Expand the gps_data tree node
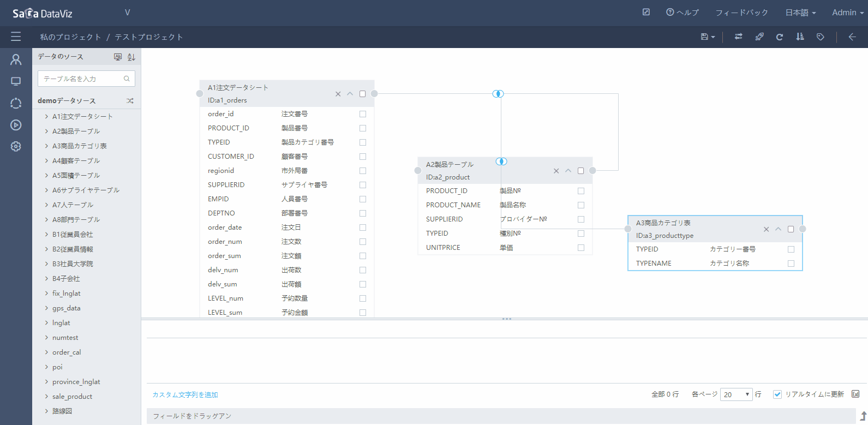868x425 pixels. (x=46, y=308)
